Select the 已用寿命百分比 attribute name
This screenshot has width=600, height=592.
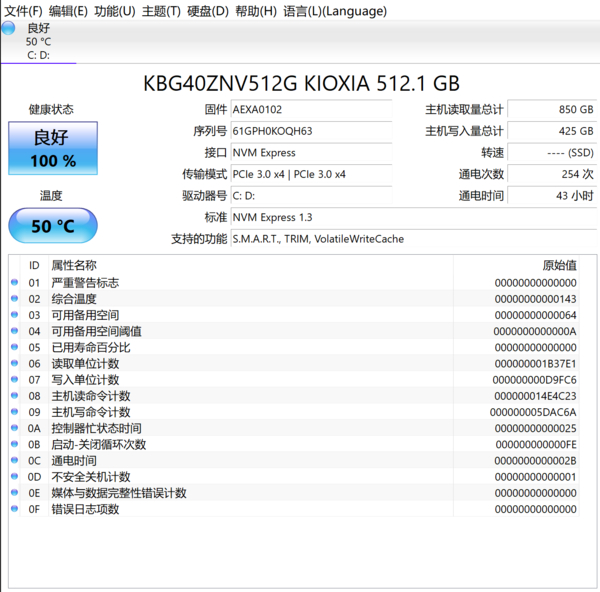coord(91,347)
